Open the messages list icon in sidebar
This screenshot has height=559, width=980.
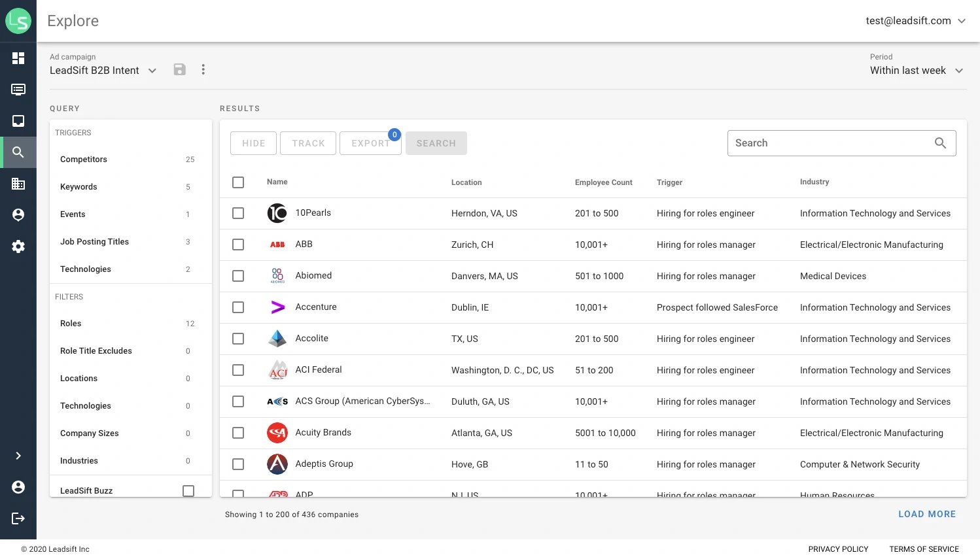[x=18, y=90]
